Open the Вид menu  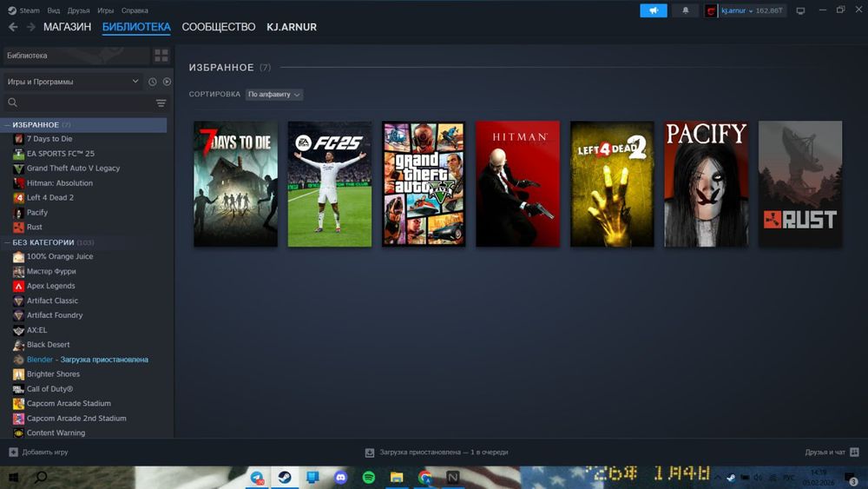(54, 10)
